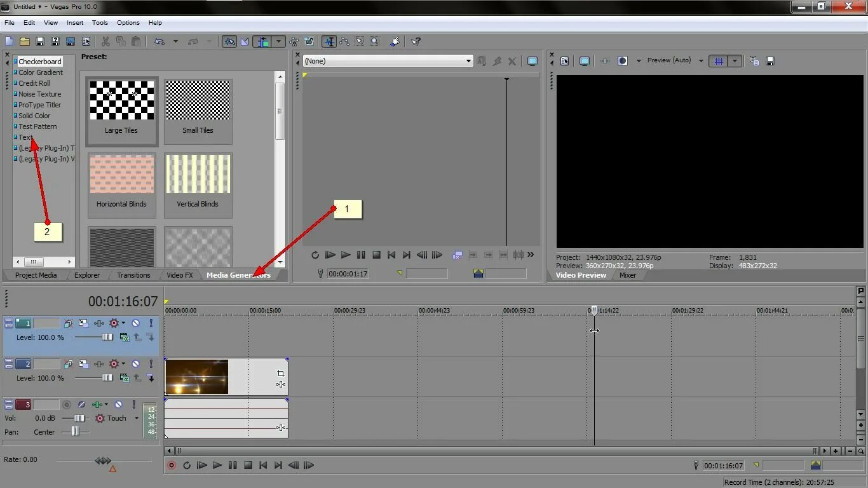The height and width of the screenshot is (488, 868).
Task: Open video preview external monitor icon
Action: pos(585,61)
